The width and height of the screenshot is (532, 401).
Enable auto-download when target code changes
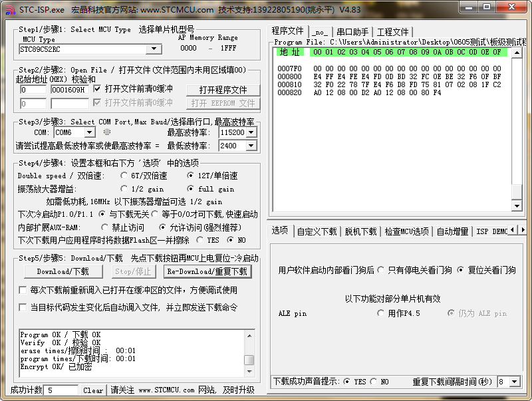(23, 307)
